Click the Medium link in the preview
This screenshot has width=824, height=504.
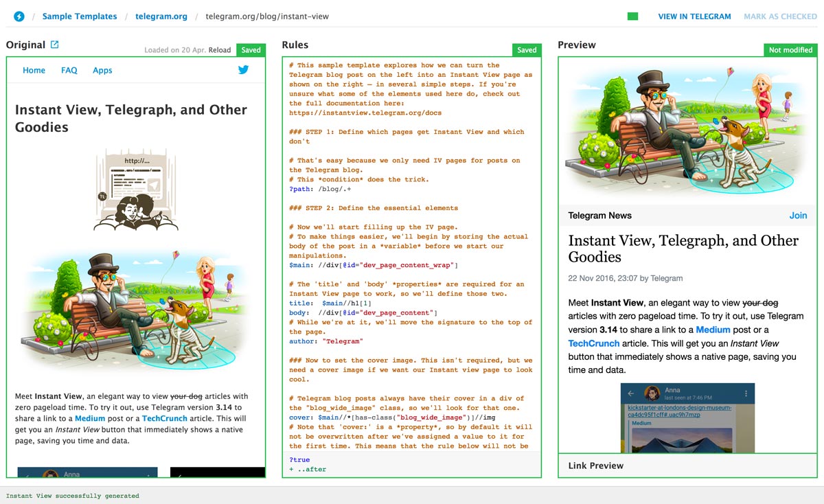pyautogui.click(x=713, y=330)
